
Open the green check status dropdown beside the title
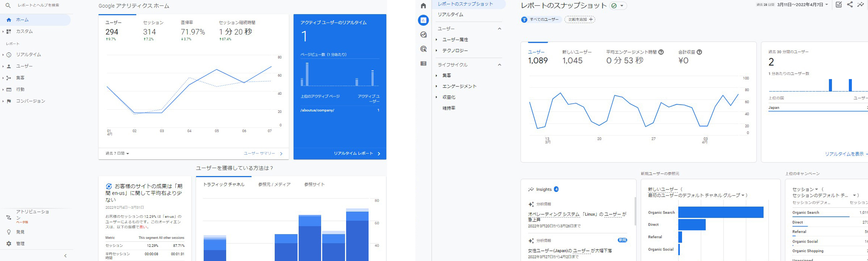618,6
